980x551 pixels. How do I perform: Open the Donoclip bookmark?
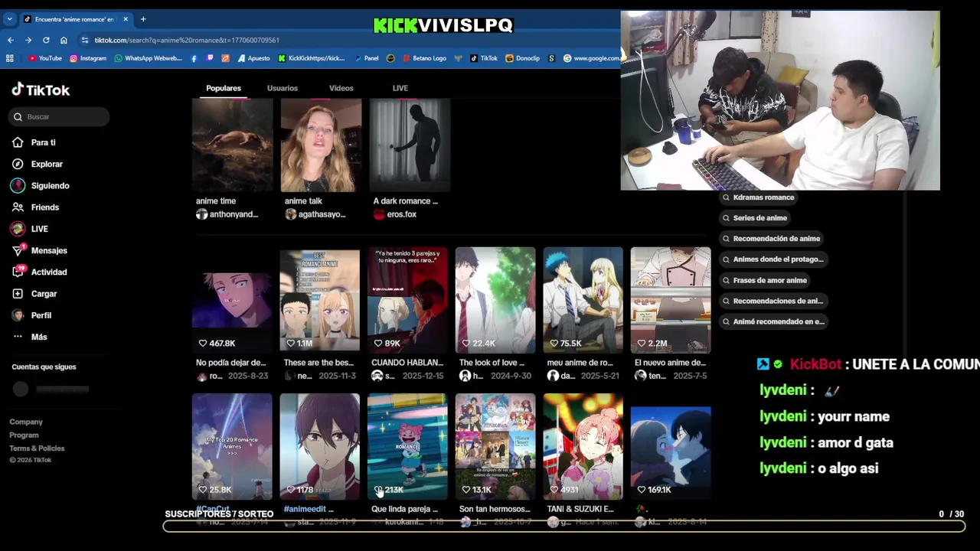pos(522,58)
